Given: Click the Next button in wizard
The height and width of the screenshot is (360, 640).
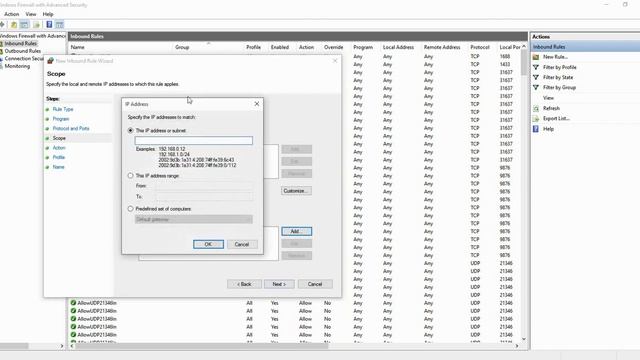Looking at the screenshot, I should tap(279, 284).
